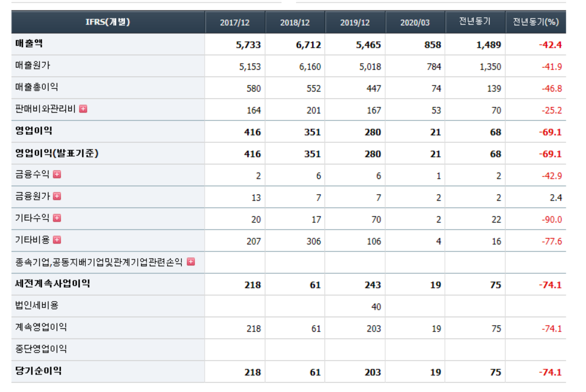Image resolution: width=586 pixels, height=392 pixels.
Task: Click the 매출액 value 1,489
Action: (488, 45)
